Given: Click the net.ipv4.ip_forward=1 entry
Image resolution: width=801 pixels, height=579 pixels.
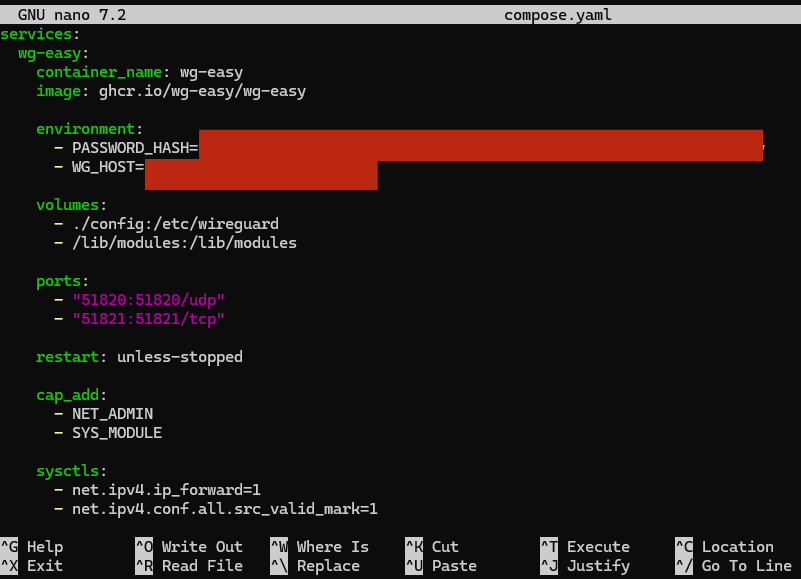Looking at the screenshot, I should coord(166,490).
